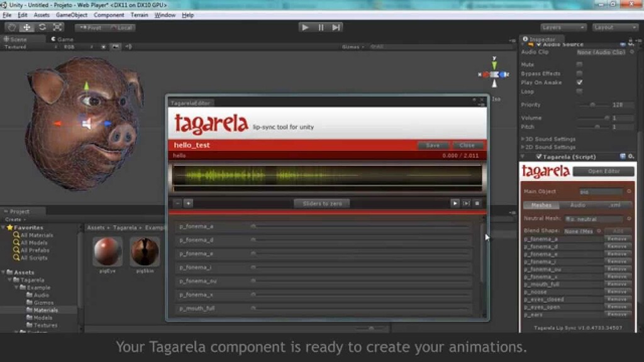Screen dimensions: 644x362
Task: Click the Step frame button
Action: coord(338,27)
